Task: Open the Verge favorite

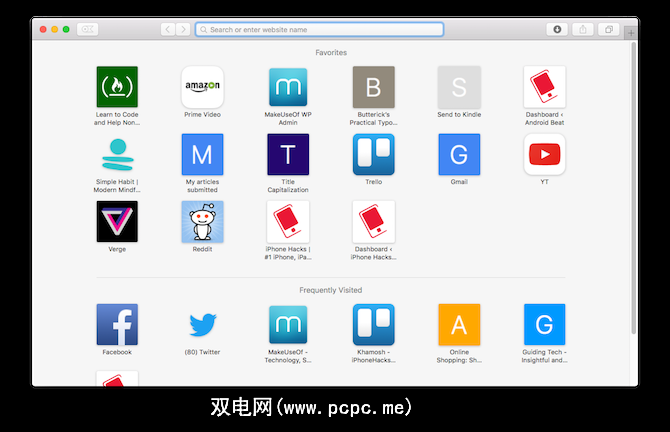Action: (117, 221)
